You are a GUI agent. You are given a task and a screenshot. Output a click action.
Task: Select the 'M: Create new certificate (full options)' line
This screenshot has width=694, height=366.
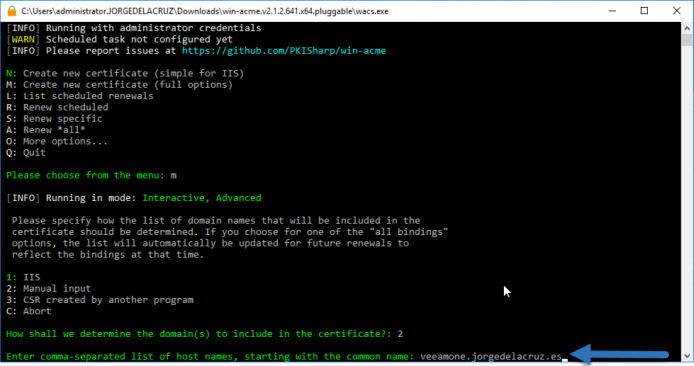point(120,85)
